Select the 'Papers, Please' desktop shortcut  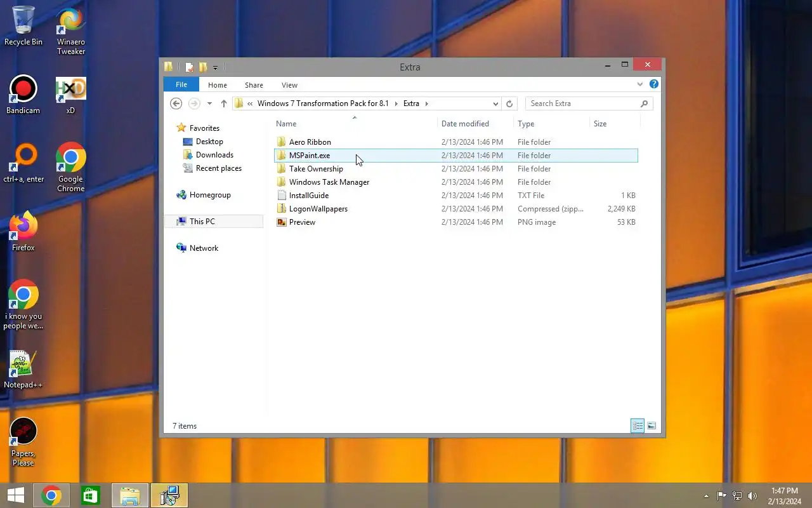coord(23,442)
